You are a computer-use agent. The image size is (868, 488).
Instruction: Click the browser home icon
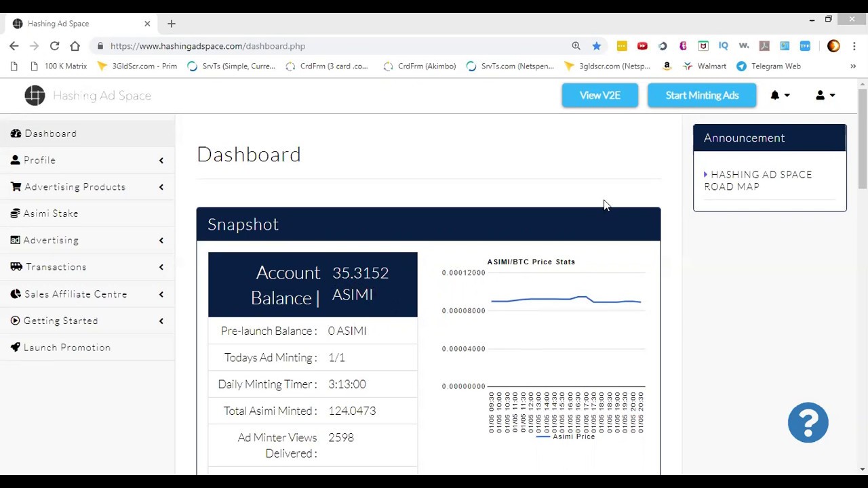pos(75,46)
